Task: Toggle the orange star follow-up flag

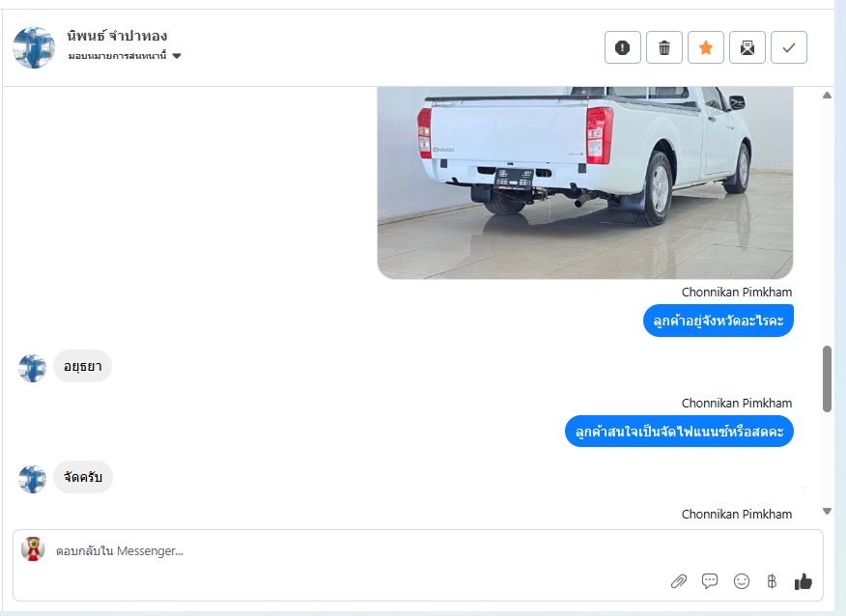Action: coord(706,47)
